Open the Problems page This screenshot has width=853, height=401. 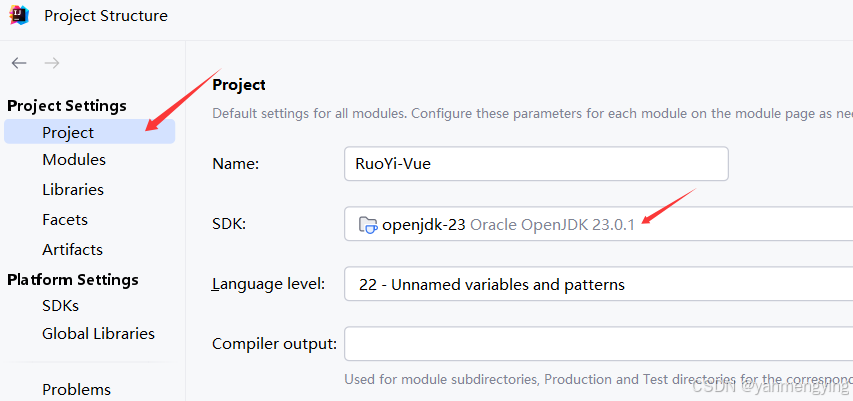77,389
